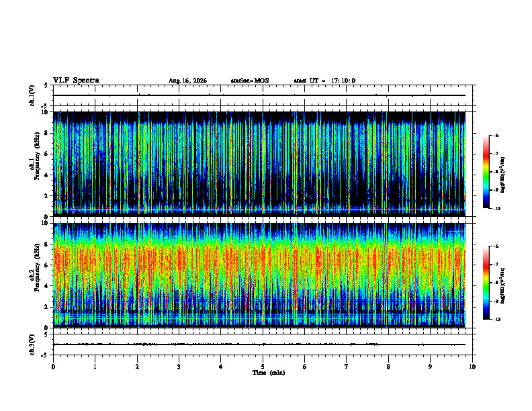
Task: Click inside the ch.2 spectrogram panel
Action: click(259, 275)
